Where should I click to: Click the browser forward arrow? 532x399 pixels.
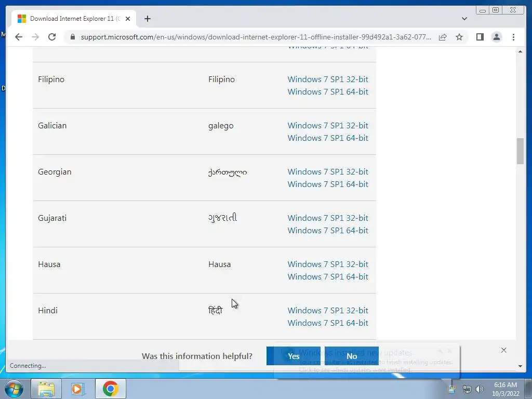[x=35, y=37]
